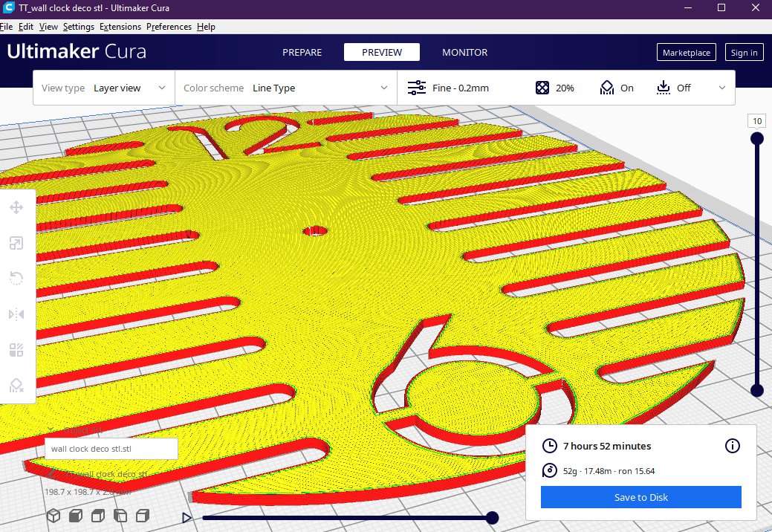Click the print profile sliders icon
The height and width of the screenshot is (532, 772).
point(417,88)
